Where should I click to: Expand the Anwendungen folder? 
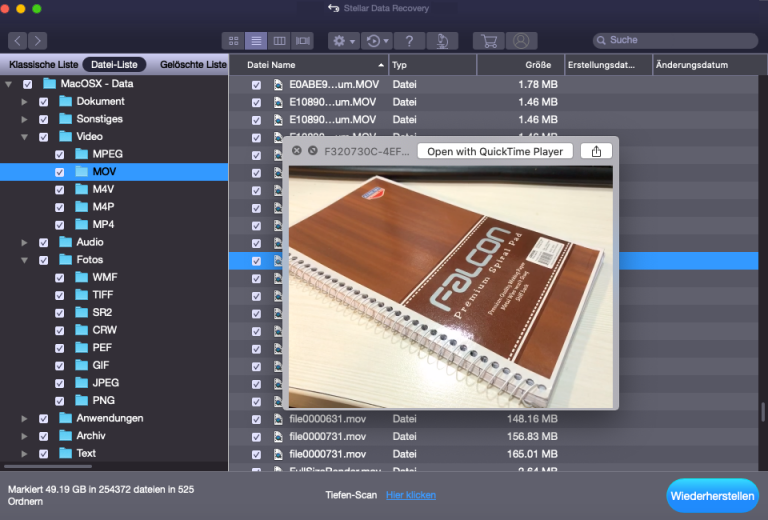click(24, 419)
